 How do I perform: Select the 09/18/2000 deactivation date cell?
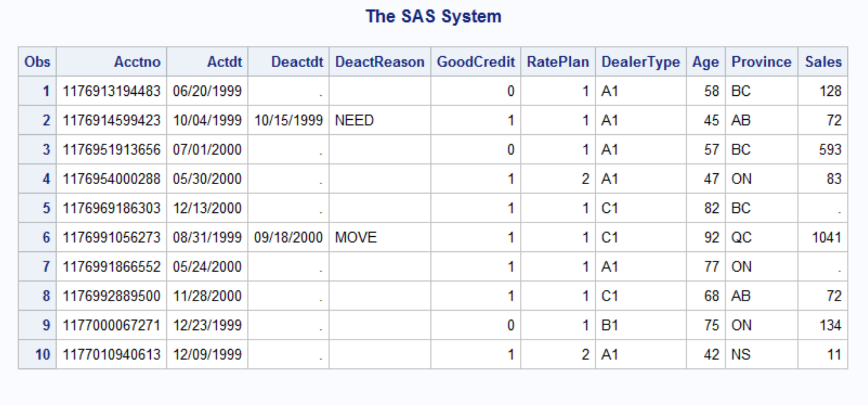tap(288, 238)
